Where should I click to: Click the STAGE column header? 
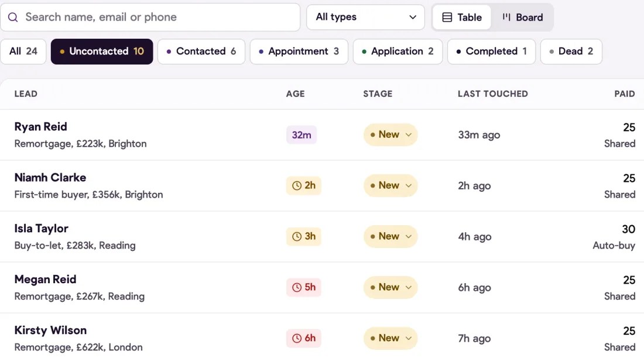(x=378, y=94)
